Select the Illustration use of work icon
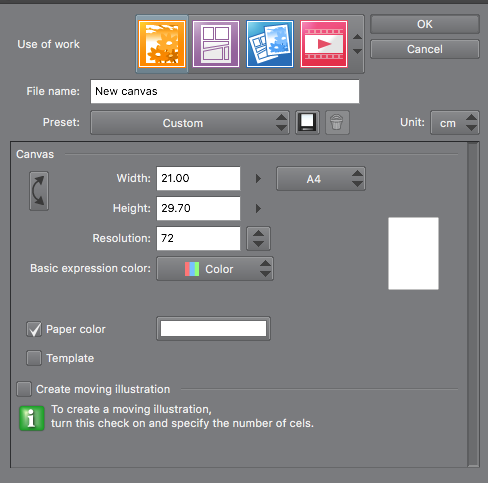Image resolution: width=488 pixels, height=483 pixels. click(162, 44)
